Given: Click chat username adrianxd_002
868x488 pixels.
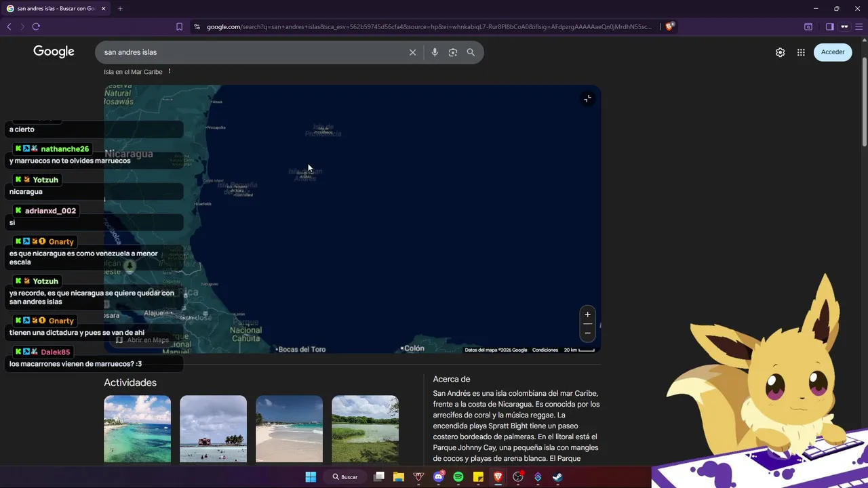Looking at the screenshot, I should [50, 211].
